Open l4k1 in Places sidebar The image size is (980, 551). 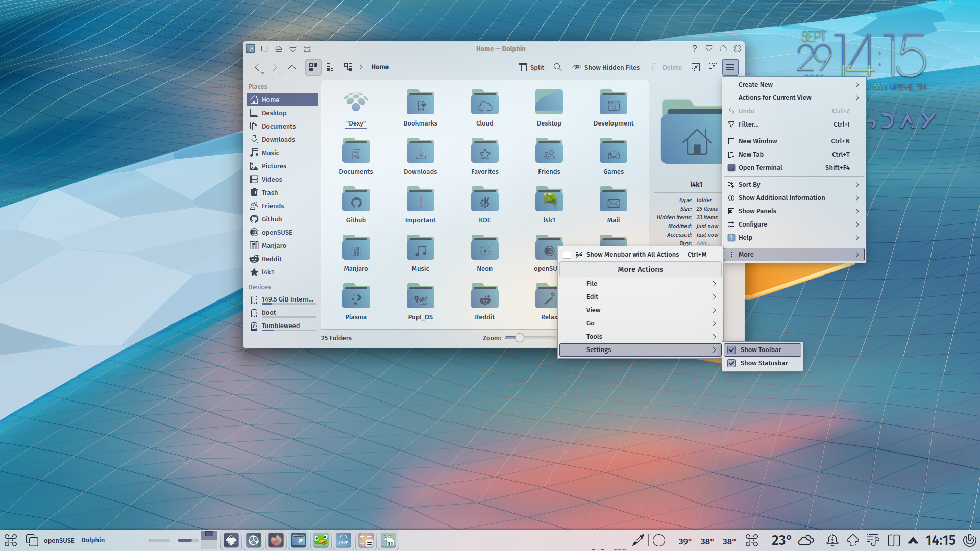(282, 272)
